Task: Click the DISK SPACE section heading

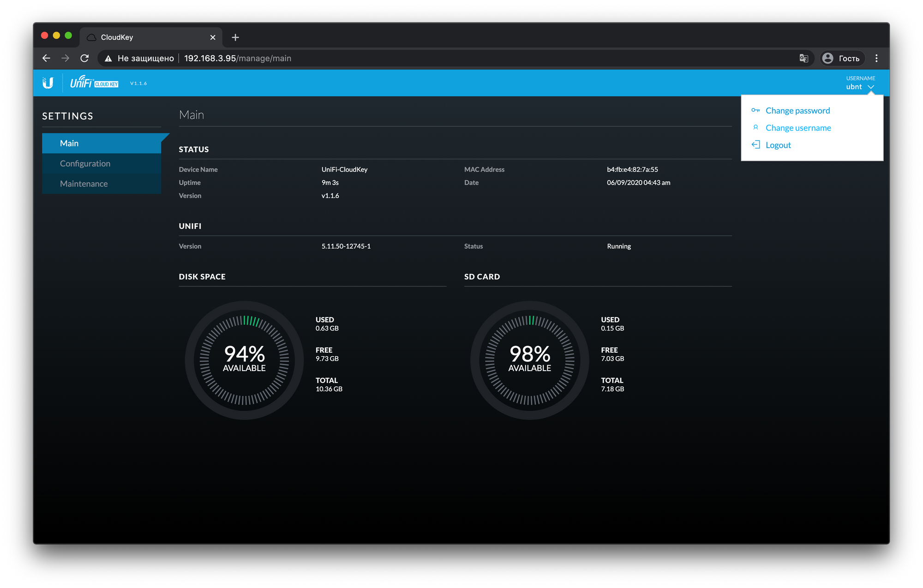Action: (x=202, y=277)
